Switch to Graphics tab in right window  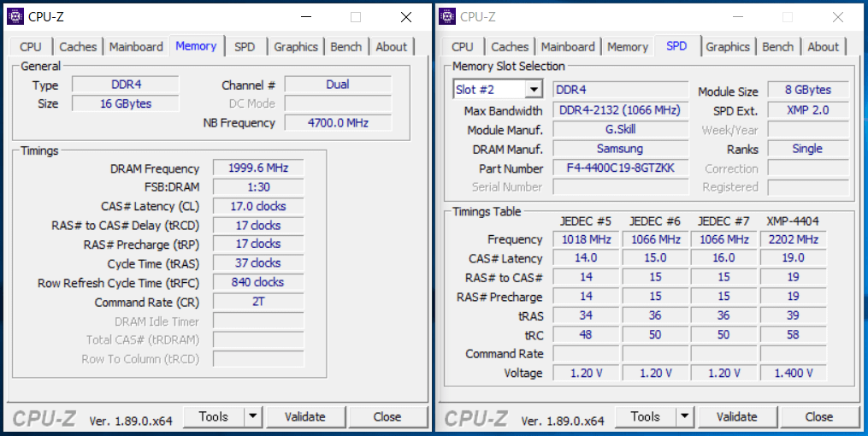tap(728, 47)
